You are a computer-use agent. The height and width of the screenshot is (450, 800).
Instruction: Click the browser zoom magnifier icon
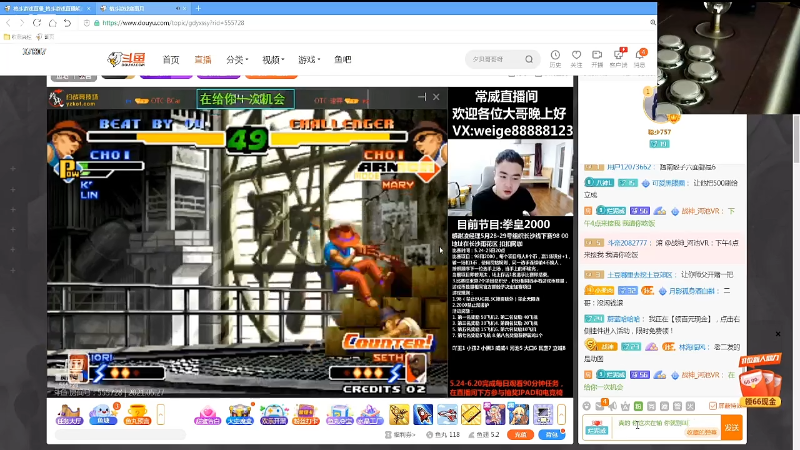click(x=653, y=23)
